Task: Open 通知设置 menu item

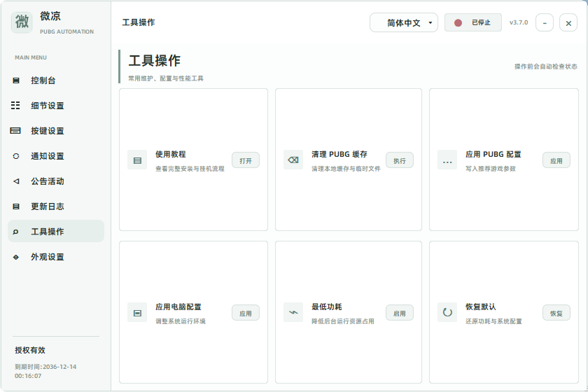Action: (56, 156)
